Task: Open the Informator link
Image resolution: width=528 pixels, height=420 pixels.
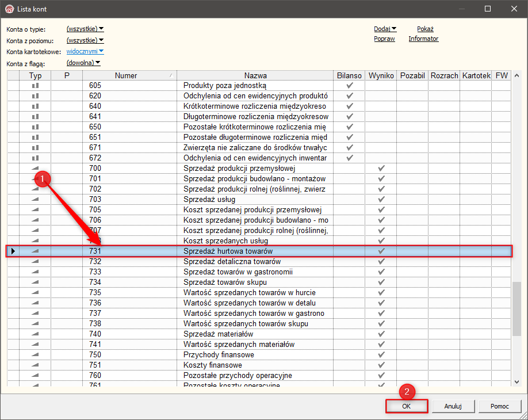Action: (423, 39)
